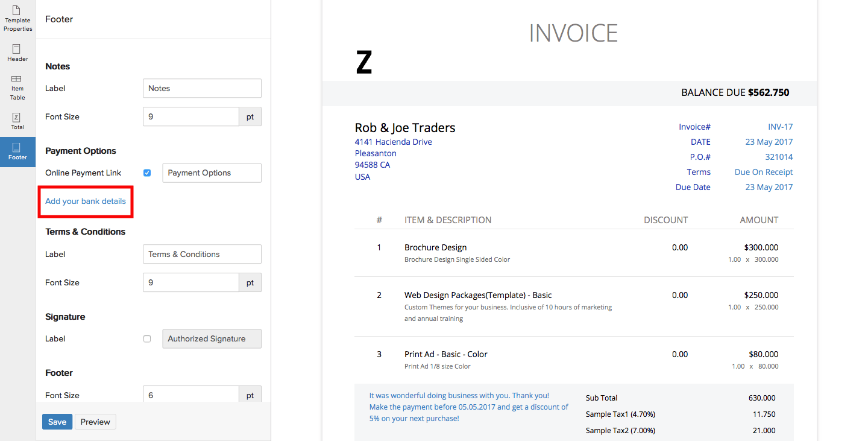Uncheck the Online Payment Link checkbox

[147, 173]
